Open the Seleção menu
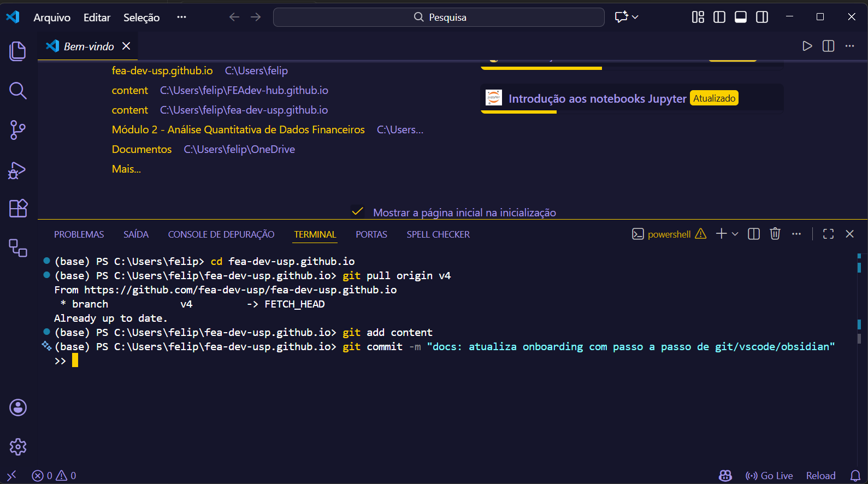This screenshot has width=868, height=484. (141, 17)
